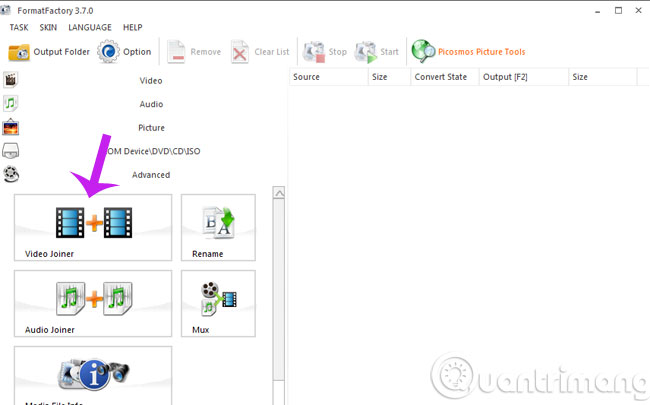Click the Picture category icon

[10, 127]
